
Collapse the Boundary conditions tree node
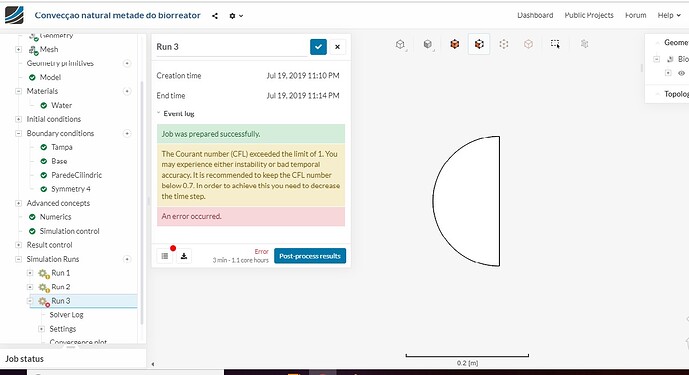pyautogui.click(x=18, y=133)
